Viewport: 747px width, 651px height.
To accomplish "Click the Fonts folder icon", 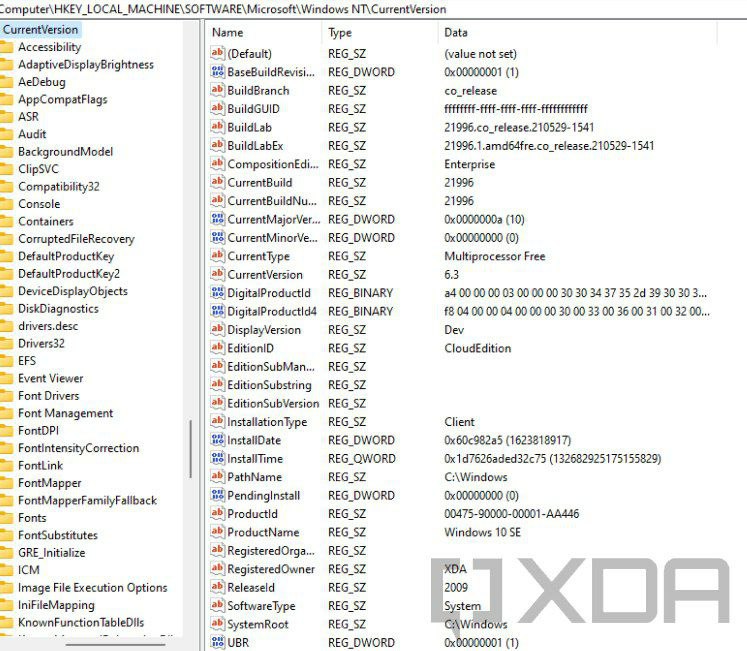I will (x=6, y=518).
